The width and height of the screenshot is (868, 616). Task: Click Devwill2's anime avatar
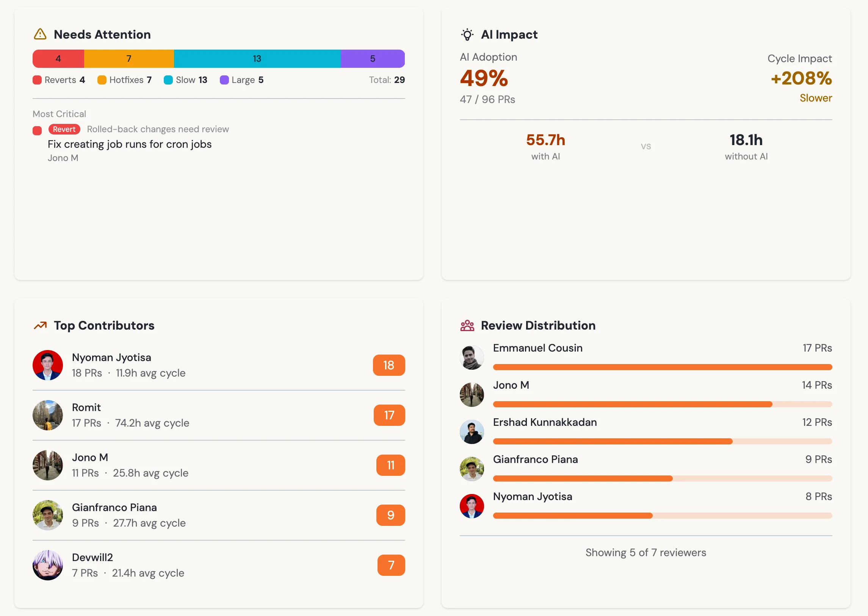tap(48, 565)
